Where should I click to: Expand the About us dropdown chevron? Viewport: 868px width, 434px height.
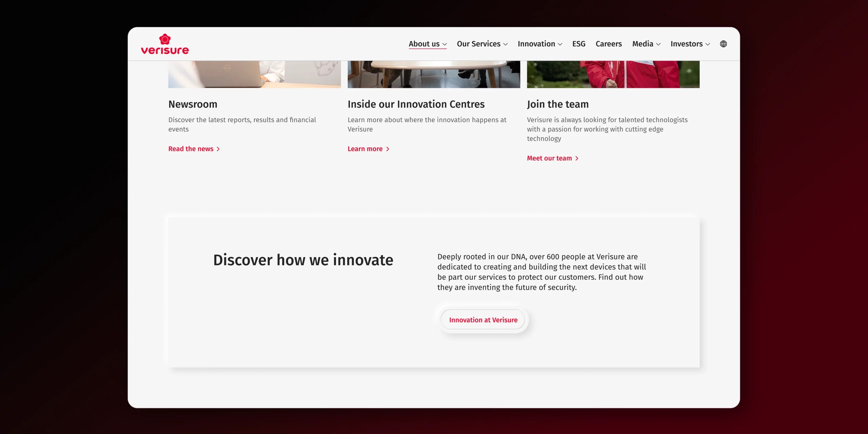click(445, 44)
